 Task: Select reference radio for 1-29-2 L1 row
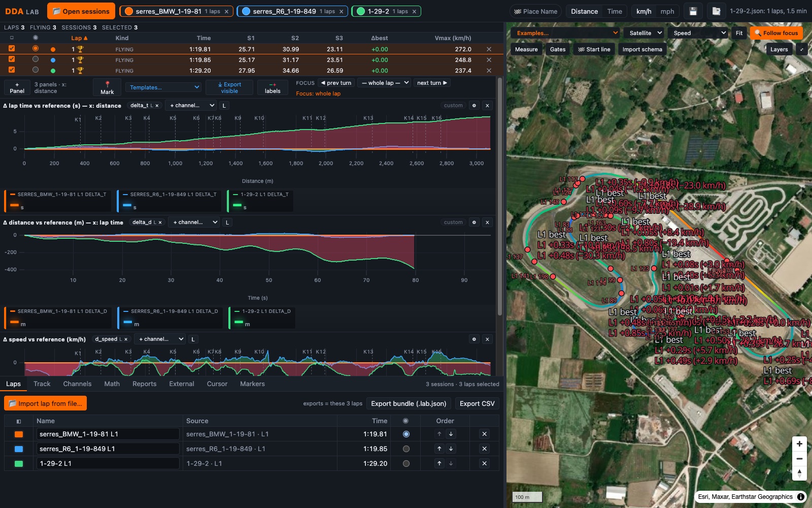pos(406,463)
